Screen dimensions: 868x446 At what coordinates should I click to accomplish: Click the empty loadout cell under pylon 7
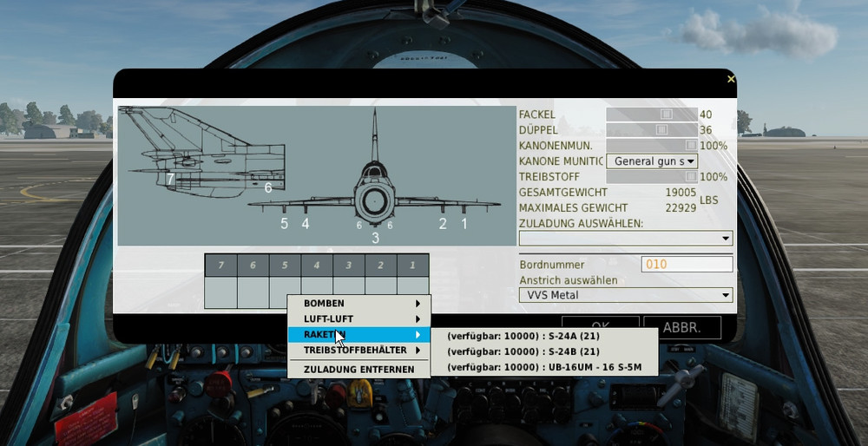[x=220, y=292]
